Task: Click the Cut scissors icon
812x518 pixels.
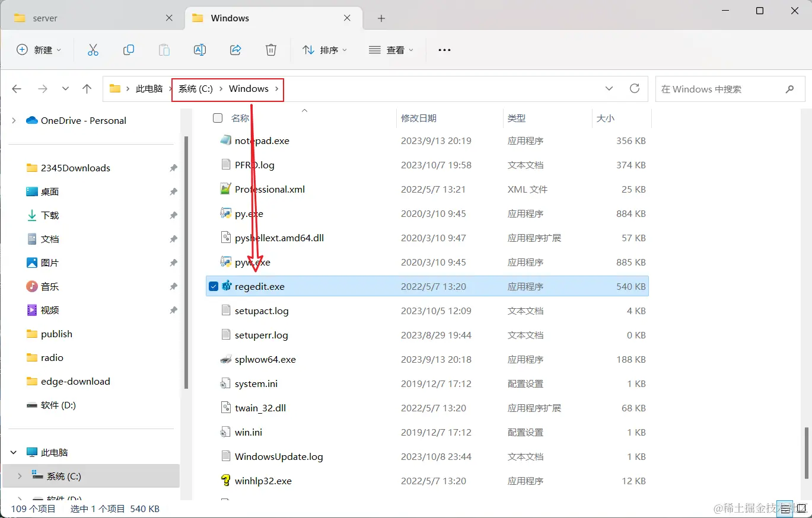Action: [x=93, y=50]
